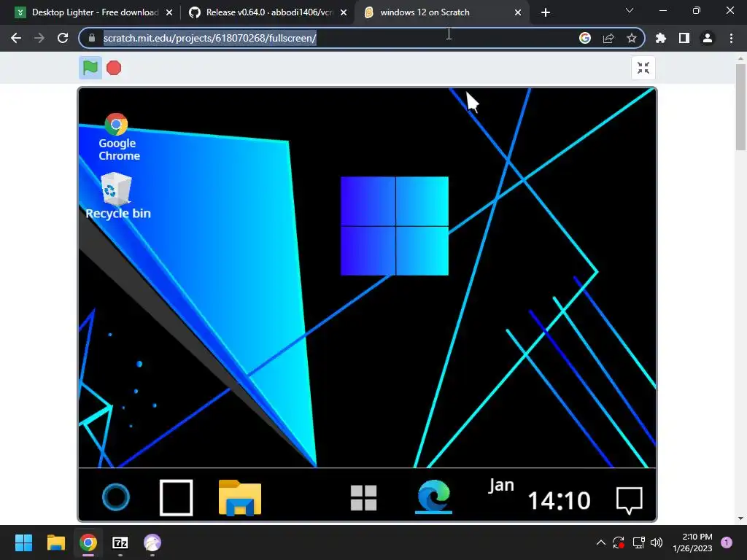Open Task View square icon in Scratch taskbar
This screenshot has height=560, width=747.
click(x=177, y=497)
